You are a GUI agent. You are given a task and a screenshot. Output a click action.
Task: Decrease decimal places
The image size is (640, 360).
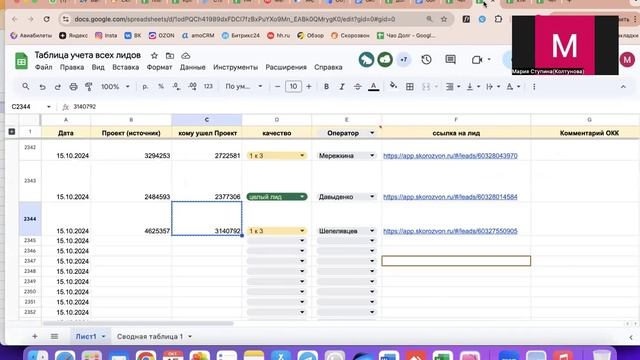pos(176,87)
